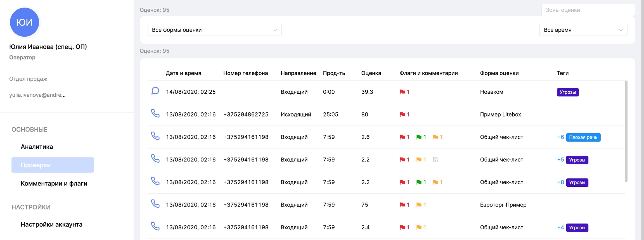The height and width of the screenshot is (240, 644).
Task: Click the green flag in the 2.6 score row
Action: coord(419,137)
